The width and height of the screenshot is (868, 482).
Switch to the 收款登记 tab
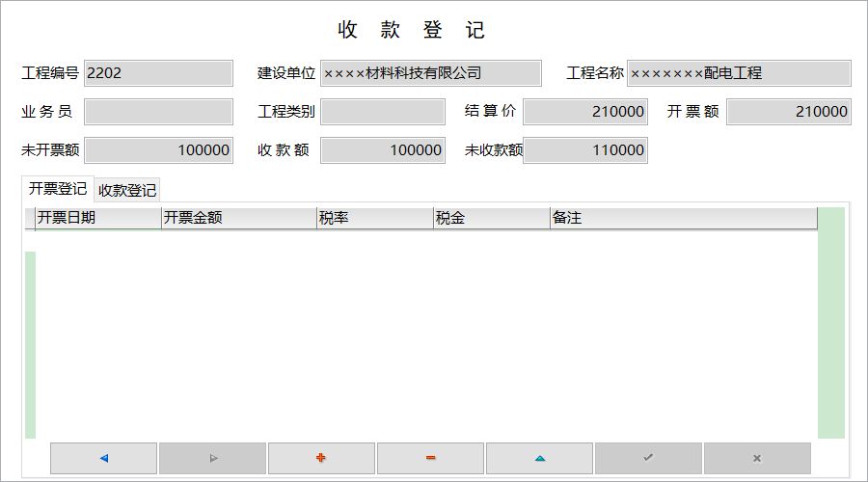point(127,190)
